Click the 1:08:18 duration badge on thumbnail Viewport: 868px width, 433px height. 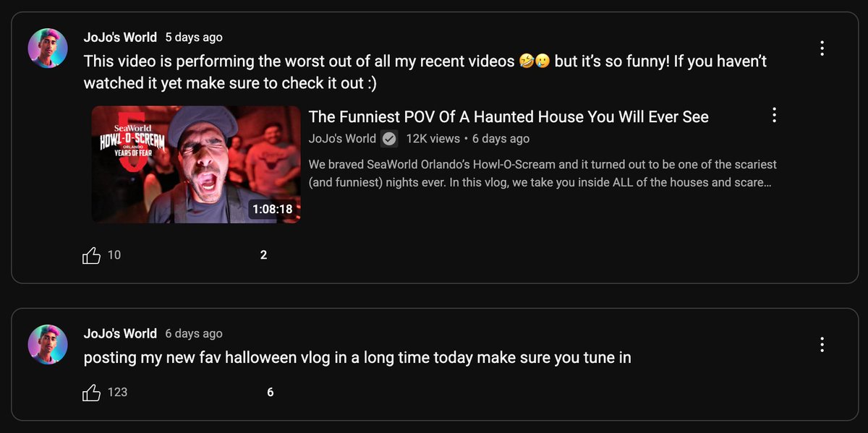273,210
